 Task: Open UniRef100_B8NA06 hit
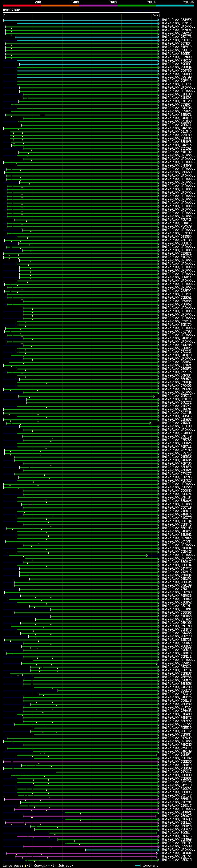click(177, 501)
